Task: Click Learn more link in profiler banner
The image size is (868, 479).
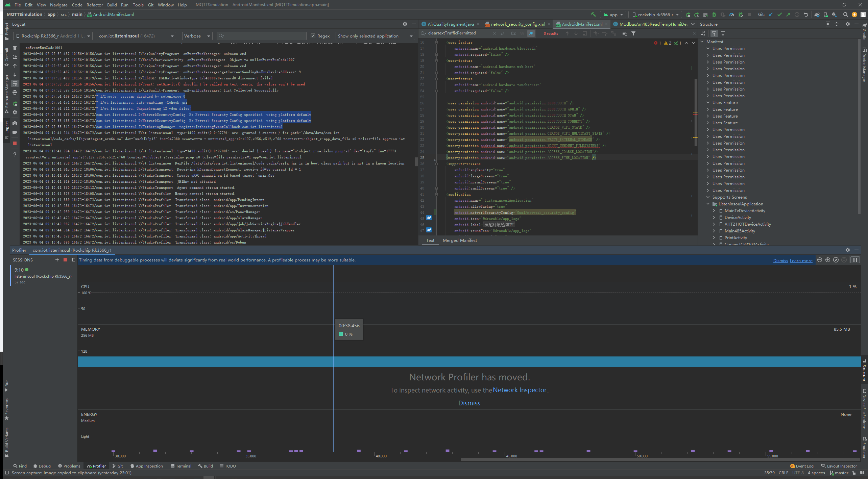Action: coord(801,260)
